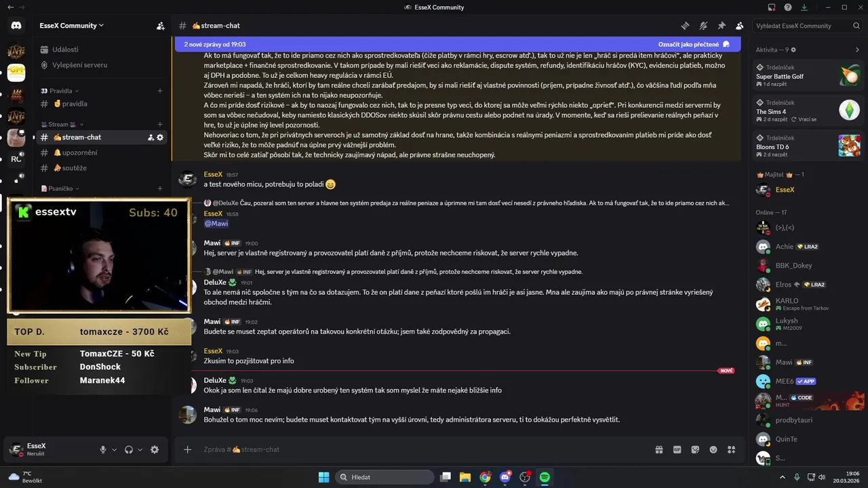This screenshot has width=868, height=488.
Task: Open microphone input options dropdown
Action: point(114,449)
